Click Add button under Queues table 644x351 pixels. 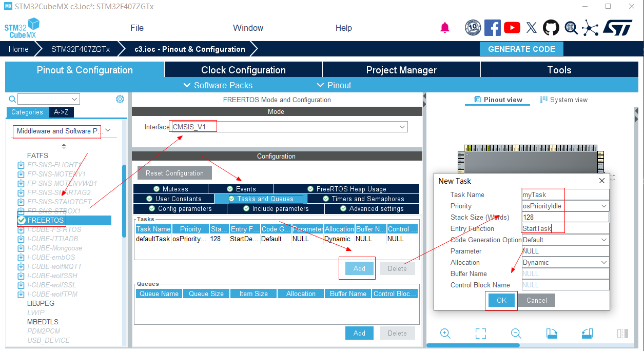pos(359,333)
